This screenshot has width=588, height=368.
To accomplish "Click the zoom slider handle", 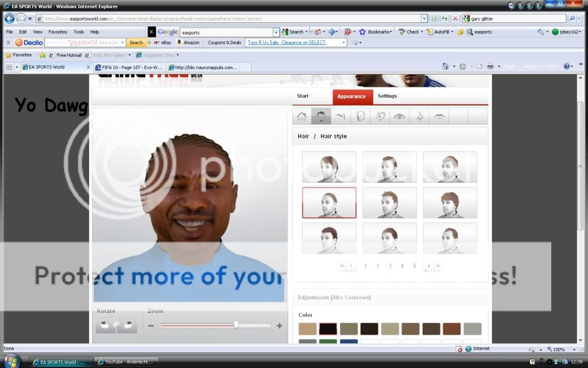I will pos(236,325).
